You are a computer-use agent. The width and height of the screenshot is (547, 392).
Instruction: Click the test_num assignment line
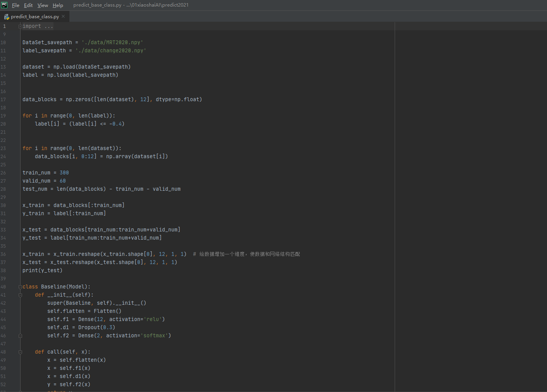click(102, 189)
